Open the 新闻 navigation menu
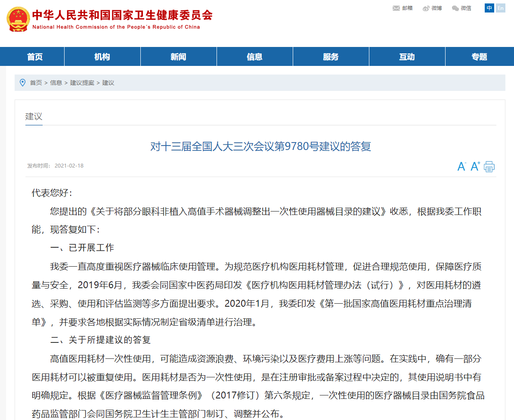 tap(178, 56)
